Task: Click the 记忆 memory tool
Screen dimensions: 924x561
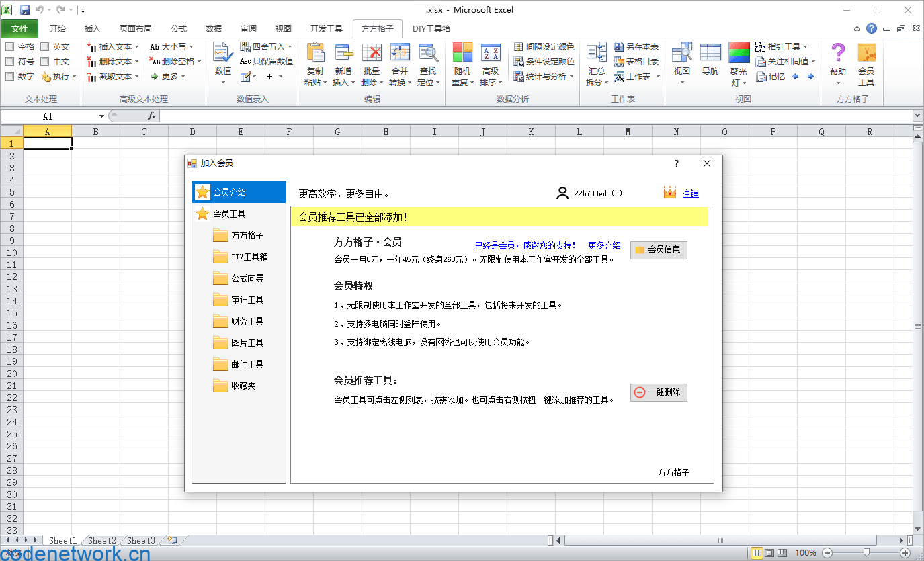Action: (770, 76)
